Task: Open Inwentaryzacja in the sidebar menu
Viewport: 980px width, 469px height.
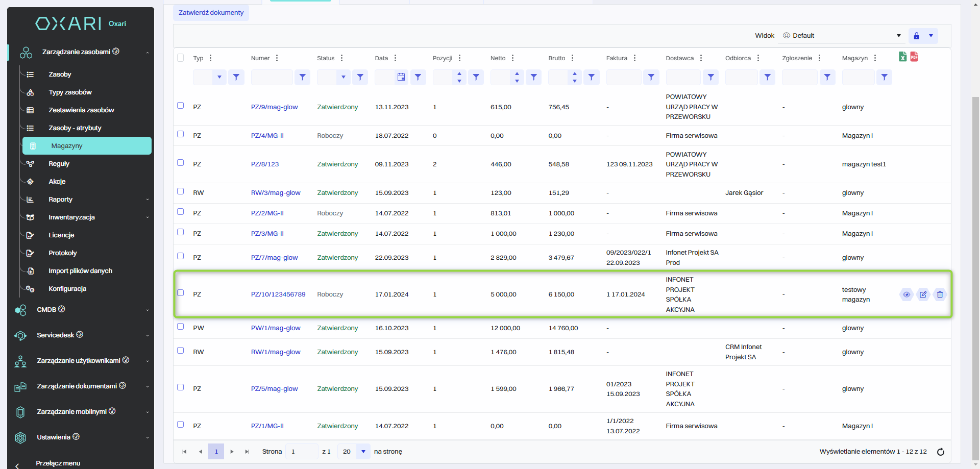Action: point(71,217)
